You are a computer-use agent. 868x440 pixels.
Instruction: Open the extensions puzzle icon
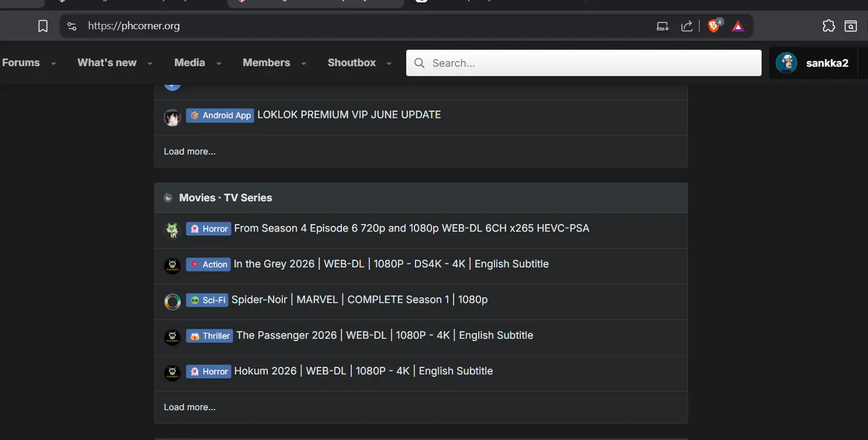coord(828,26)
